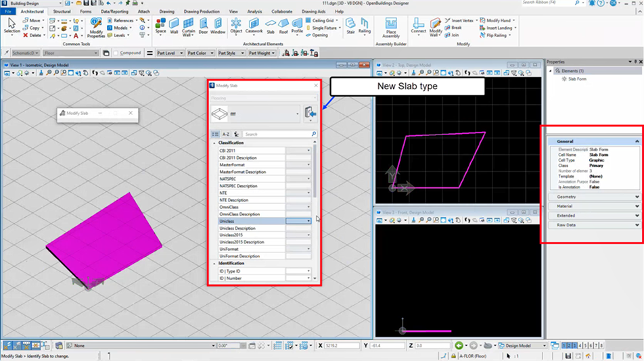Pick the Roof tool
Image resolution: width=644 pixels, height=361 pixels.
tap(283, 26)
